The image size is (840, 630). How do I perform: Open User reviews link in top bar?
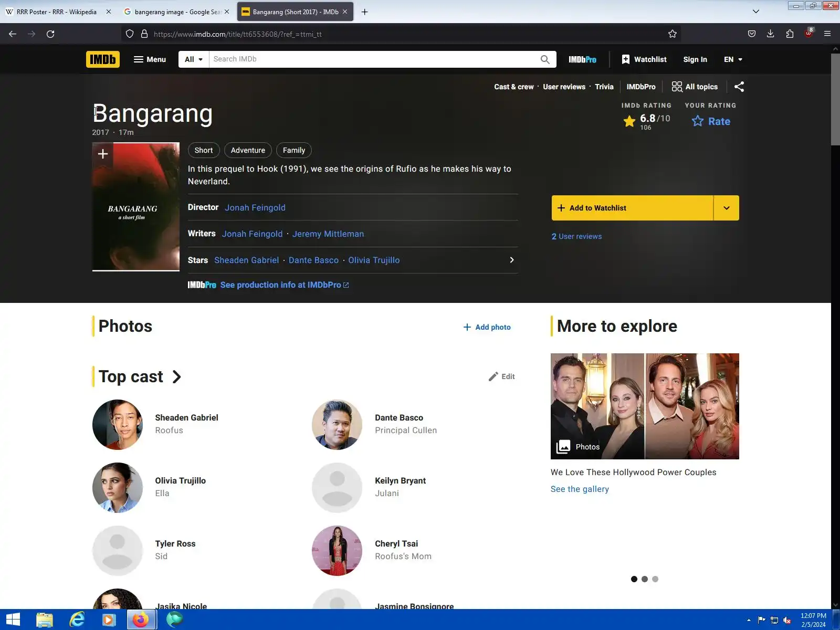564,87
